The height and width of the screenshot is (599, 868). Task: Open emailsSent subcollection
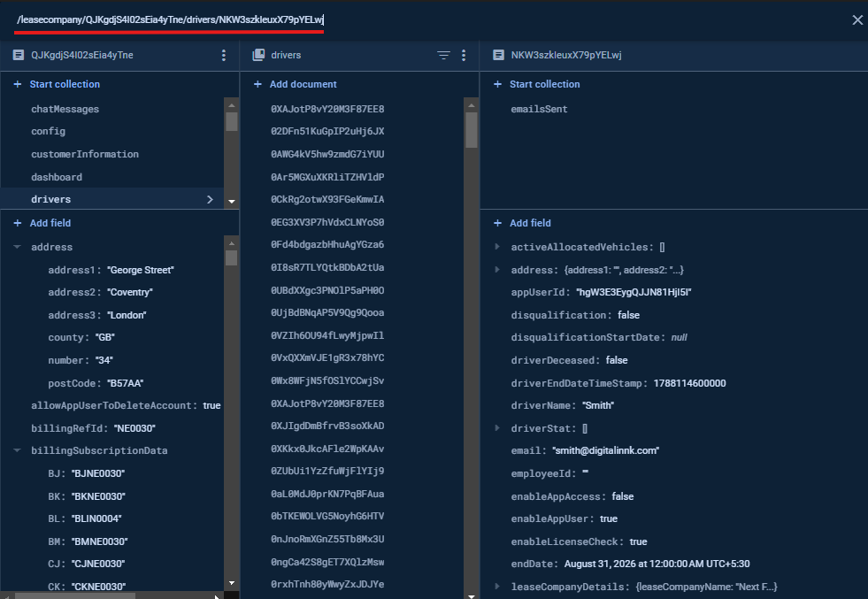coord(539,109)
